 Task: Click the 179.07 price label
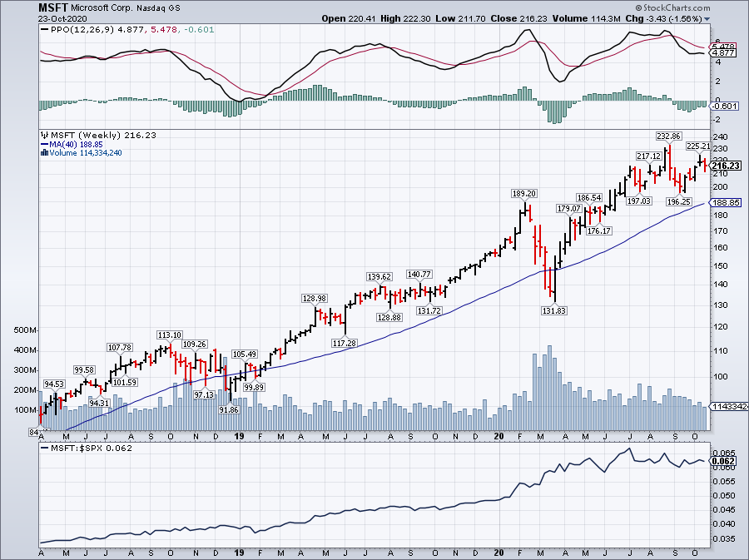point(569,209)
